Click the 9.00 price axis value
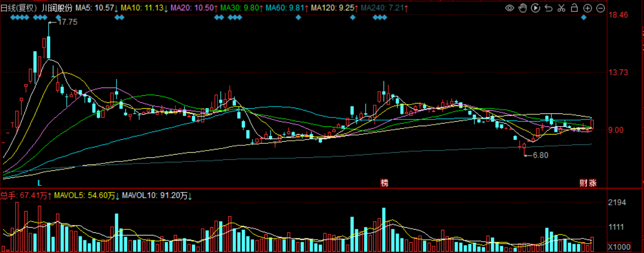644x253 pixels. 616,130
